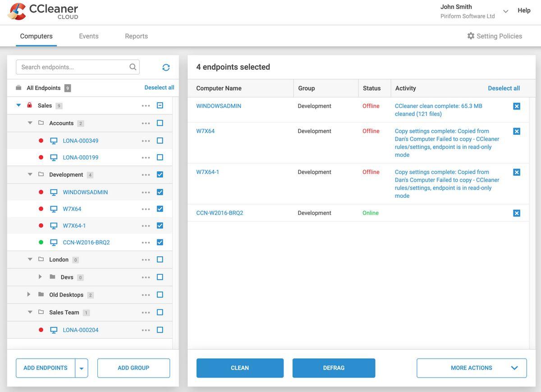Uncheck the Development group checkbox

pos(160,174)
